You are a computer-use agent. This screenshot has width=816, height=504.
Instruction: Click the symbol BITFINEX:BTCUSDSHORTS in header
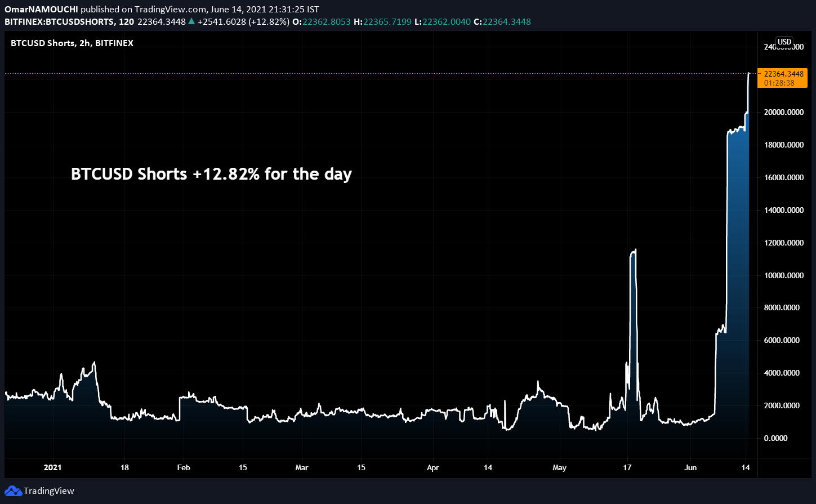click(x=59, y=22)
